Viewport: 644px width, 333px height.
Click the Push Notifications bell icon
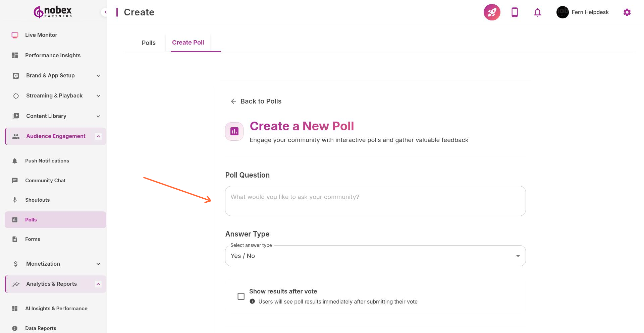pos(15,160)
